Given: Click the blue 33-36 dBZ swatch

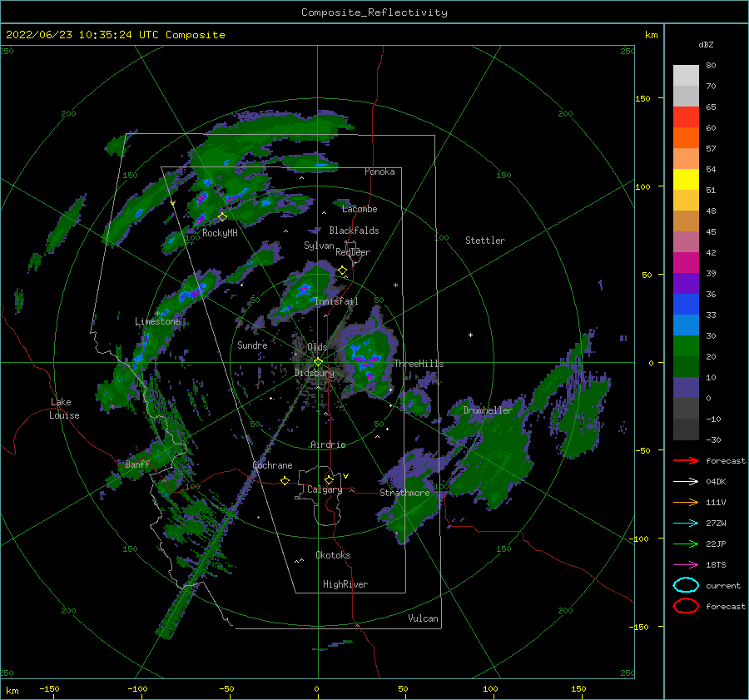Looking at the screenshot, I should 686,305.
